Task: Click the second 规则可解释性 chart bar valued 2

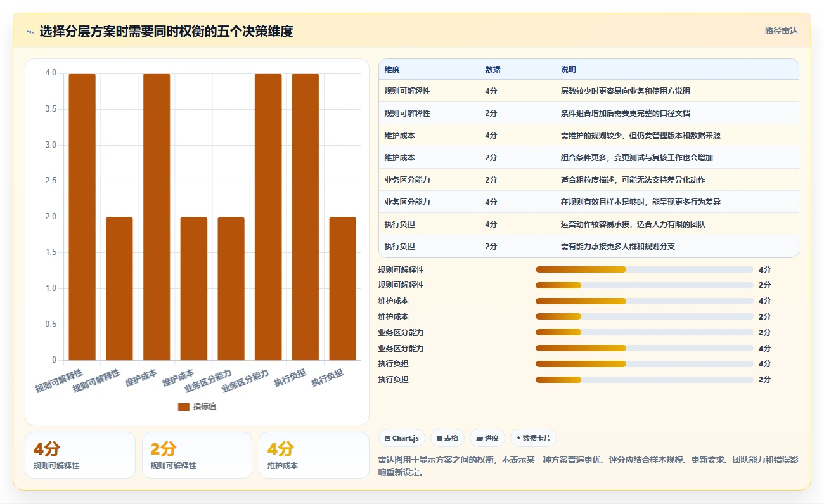Action: coord(119,288)
